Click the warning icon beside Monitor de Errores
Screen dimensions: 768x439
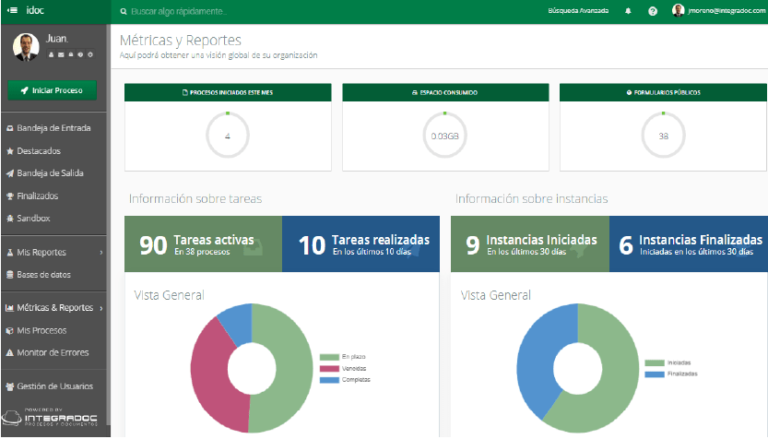(10, 353)
